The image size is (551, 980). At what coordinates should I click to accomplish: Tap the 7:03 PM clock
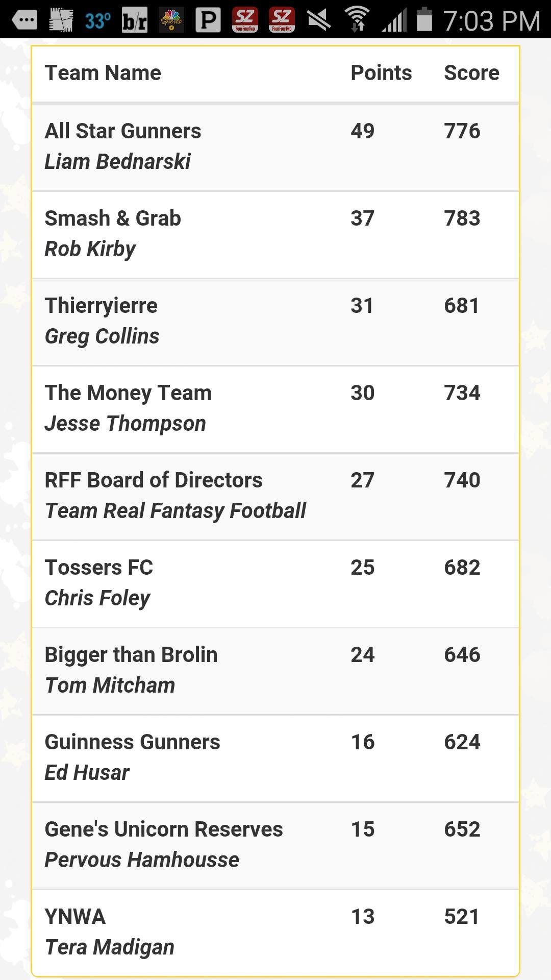(491, 20)
